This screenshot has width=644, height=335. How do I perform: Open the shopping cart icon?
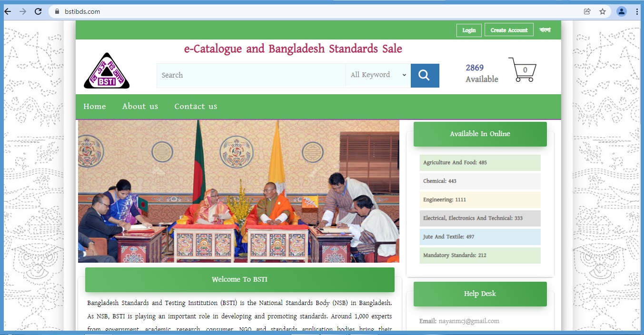523,70
